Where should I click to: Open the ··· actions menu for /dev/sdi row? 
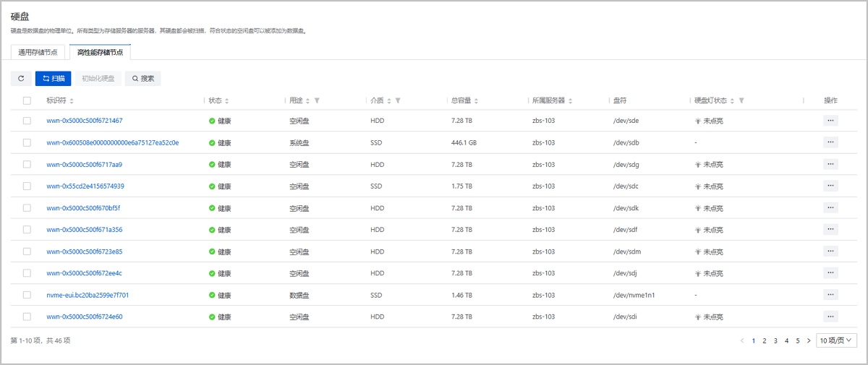tap(830, 317)
